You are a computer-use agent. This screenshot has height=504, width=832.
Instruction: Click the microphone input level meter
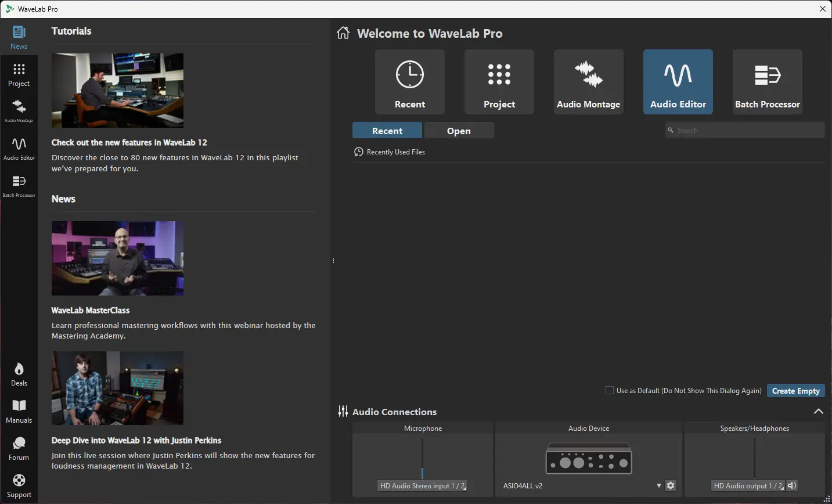point(423,458)
